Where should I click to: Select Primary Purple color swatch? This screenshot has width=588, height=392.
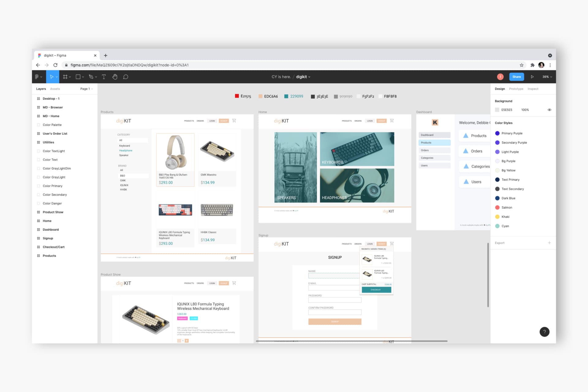[497, 133]
